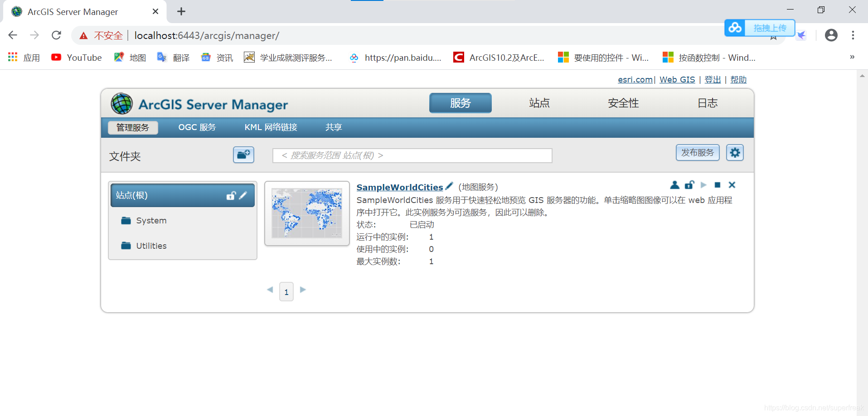Open the Chrome profile avatar icon
The width and height of the screenshot is (868, 416).
click(x=831, y=35)
